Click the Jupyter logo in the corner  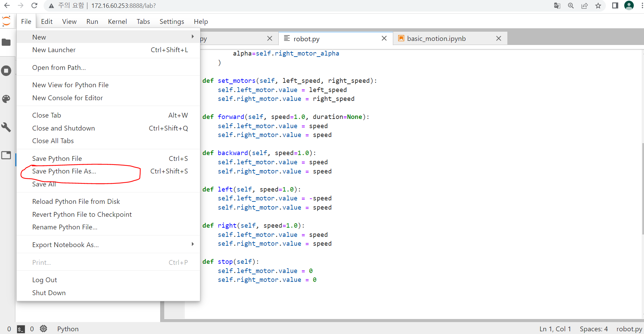(x=6, y=21)
